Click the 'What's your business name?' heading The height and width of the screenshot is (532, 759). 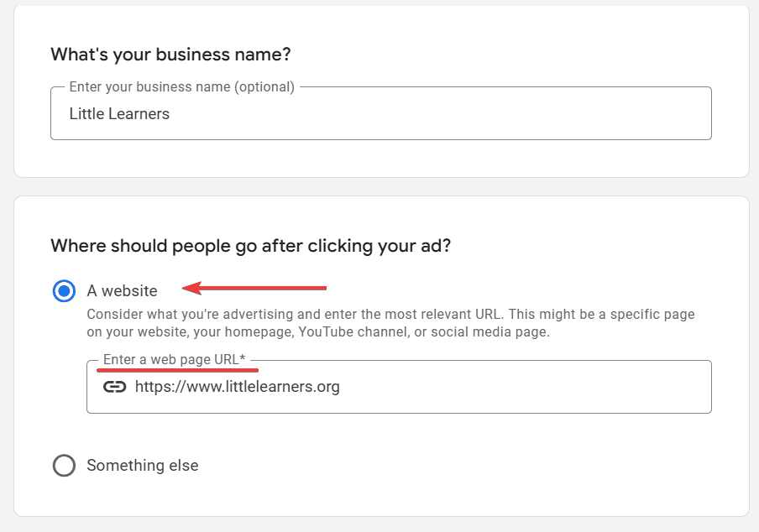pyautogui.click(x=170, y=55)
